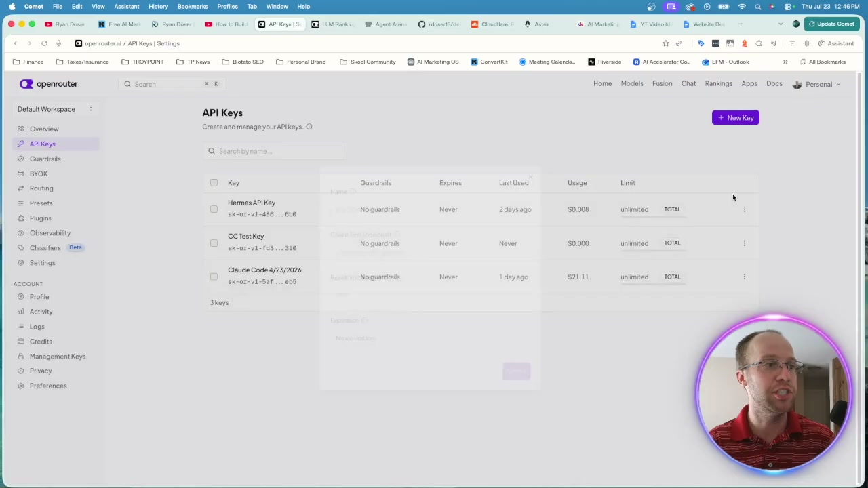Go back with the browser arrow

15,43
